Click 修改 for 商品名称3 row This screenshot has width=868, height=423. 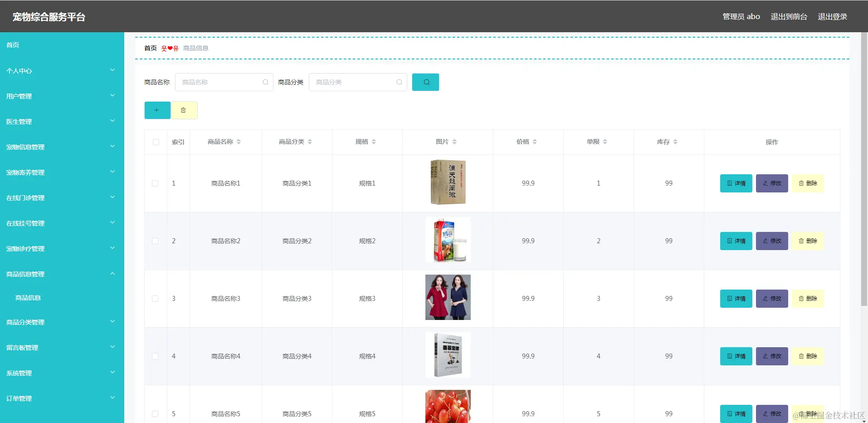772,299
